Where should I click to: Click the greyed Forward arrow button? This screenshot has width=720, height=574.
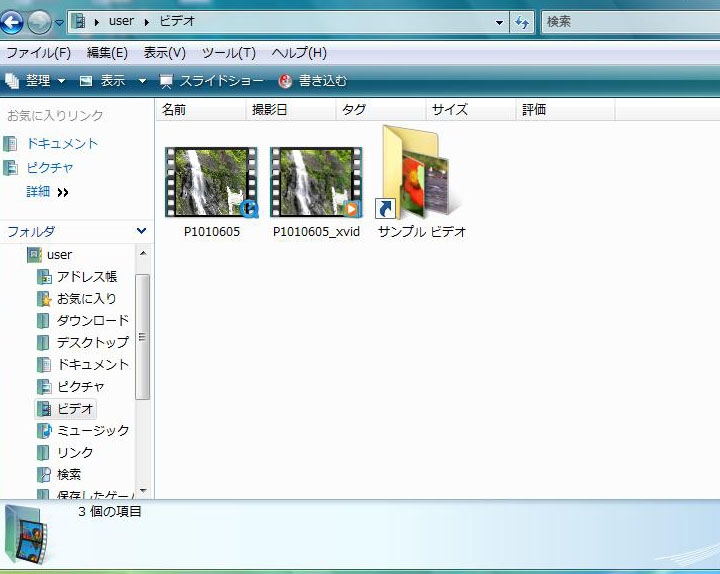pyautogui.click(x=39, y=22)
